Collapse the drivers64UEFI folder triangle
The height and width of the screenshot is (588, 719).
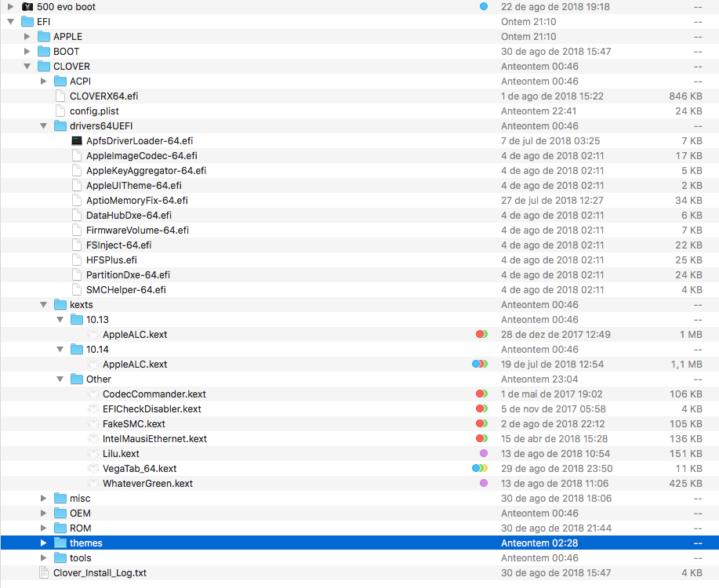point(44,126)
